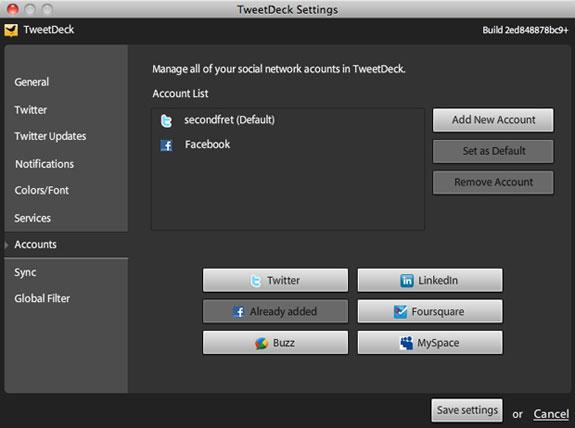Open the General settings section
575x428 pixels.
pos(32,82)
